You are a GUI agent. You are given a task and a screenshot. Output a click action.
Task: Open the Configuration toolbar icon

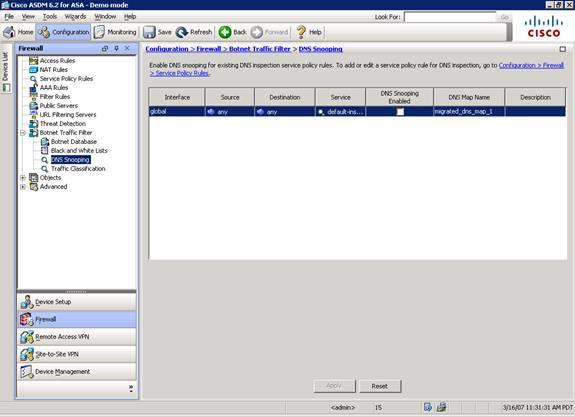pos(44,32)
